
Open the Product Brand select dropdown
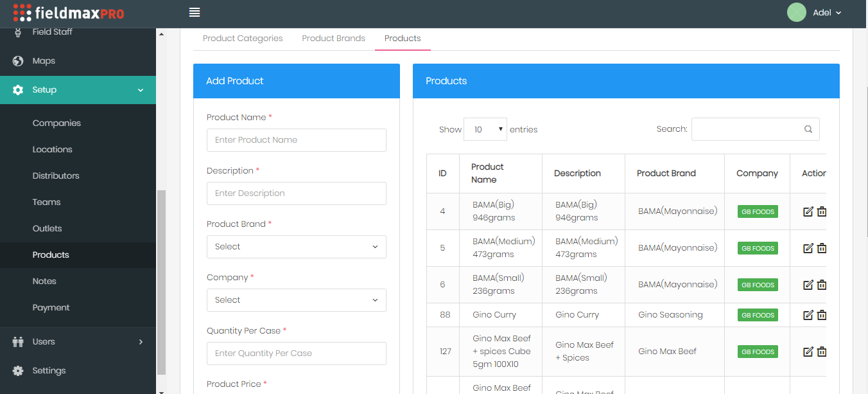(297, 247)
